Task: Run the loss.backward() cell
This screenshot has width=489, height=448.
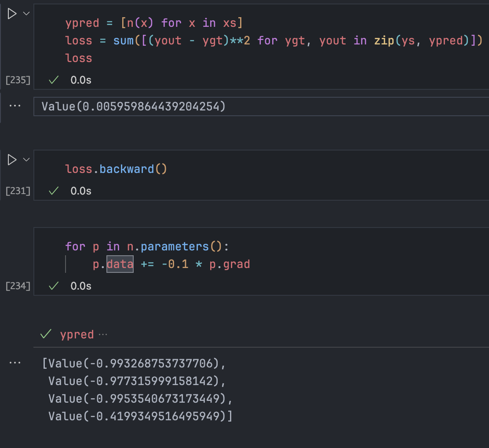Action: (x=12, y=159)
